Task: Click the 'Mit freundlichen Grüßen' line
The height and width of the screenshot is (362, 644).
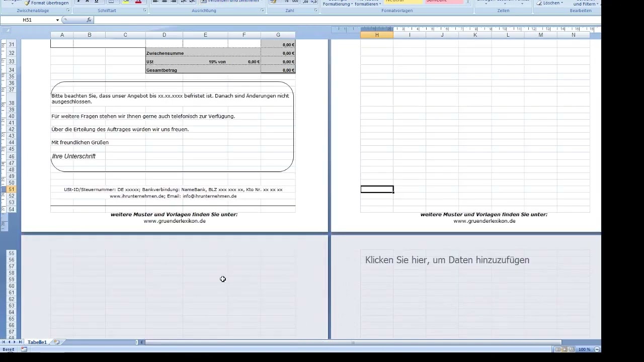Action: 80,142
